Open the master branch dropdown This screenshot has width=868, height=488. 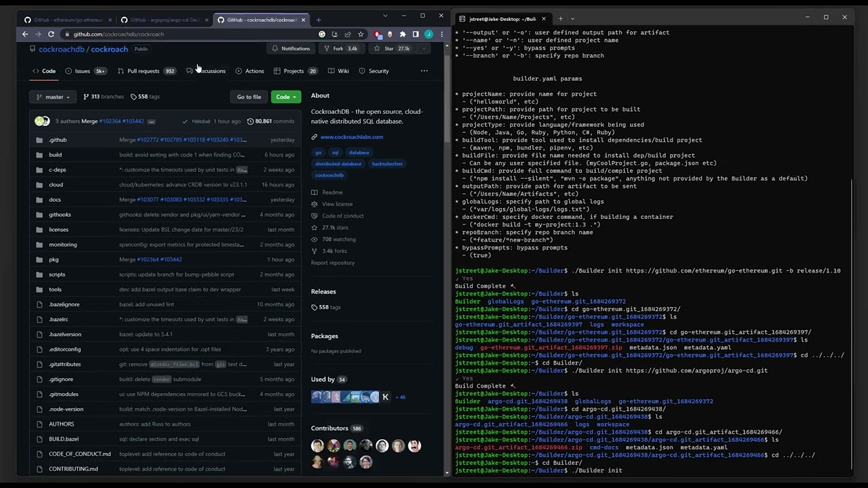53,97
